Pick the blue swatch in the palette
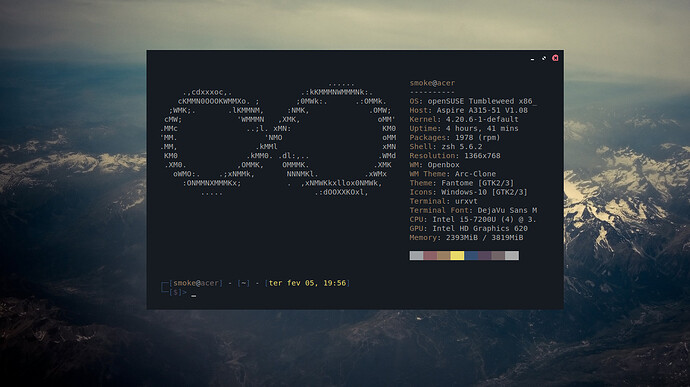690x387 pixels. pyautogui.click(x=471, y=256)
